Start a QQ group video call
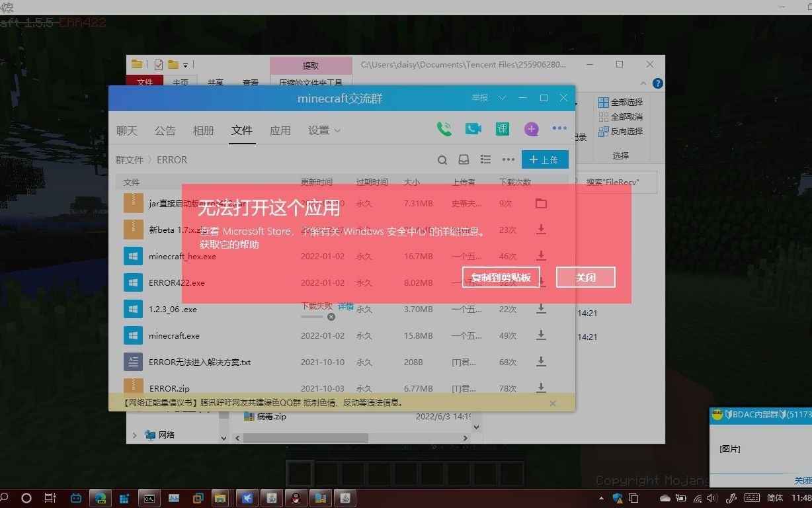 tap(473, 129)
